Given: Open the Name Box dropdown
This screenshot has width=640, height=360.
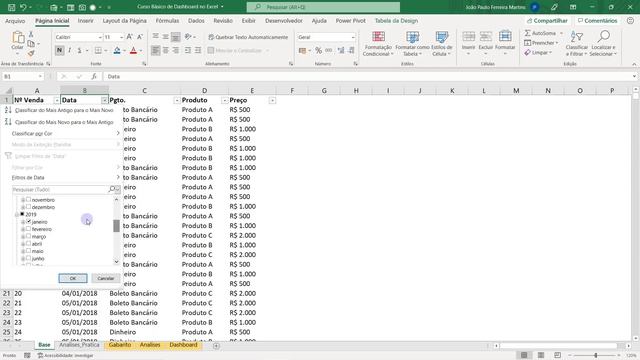Looking at the screenshot, I should 40,76.
